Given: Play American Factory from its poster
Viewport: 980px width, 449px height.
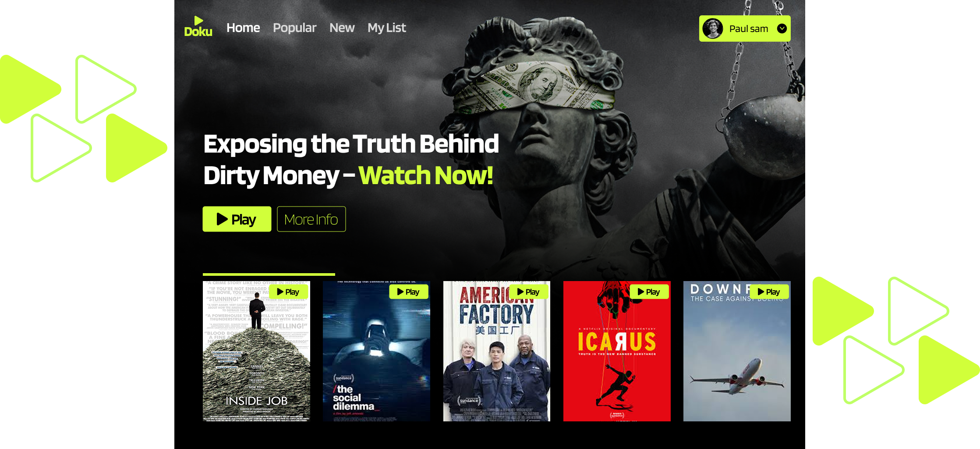Looking at the screenshot, I should coord(529,292).
